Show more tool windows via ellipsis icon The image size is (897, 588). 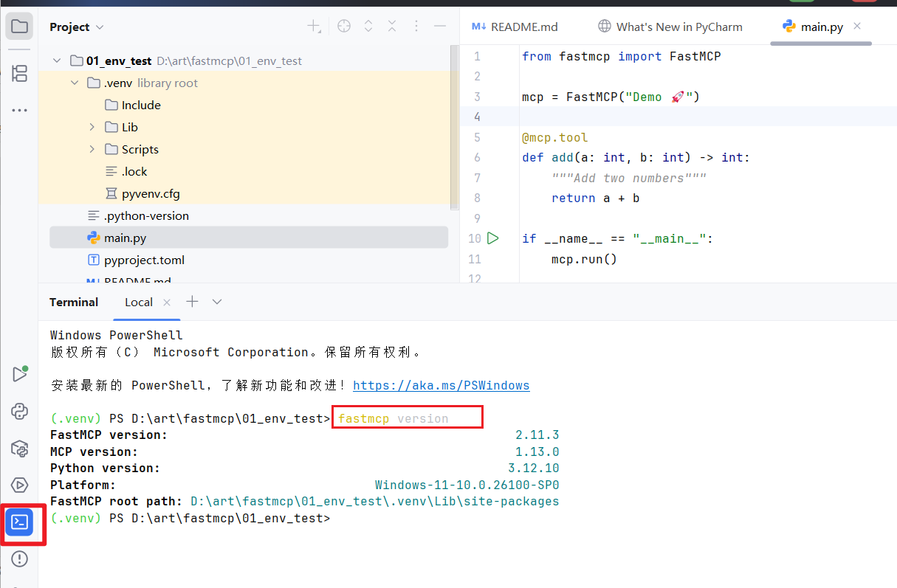pyautogui.click(x=19, y=111)
